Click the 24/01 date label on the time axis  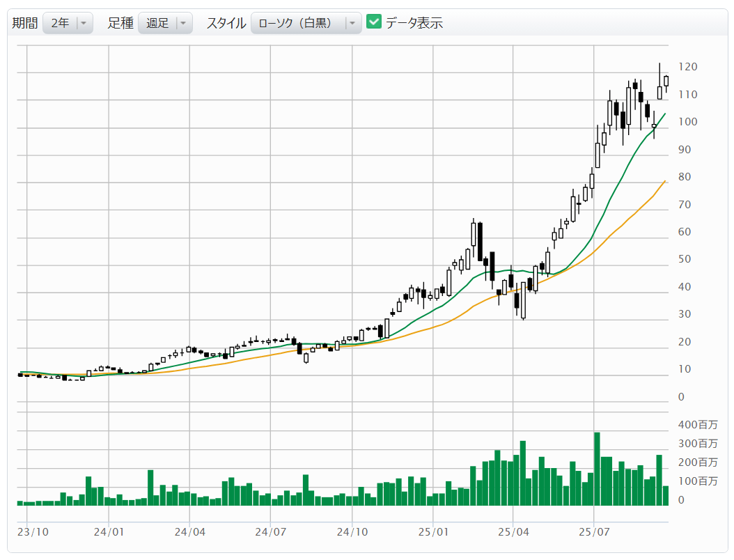[x=109, y=531]
